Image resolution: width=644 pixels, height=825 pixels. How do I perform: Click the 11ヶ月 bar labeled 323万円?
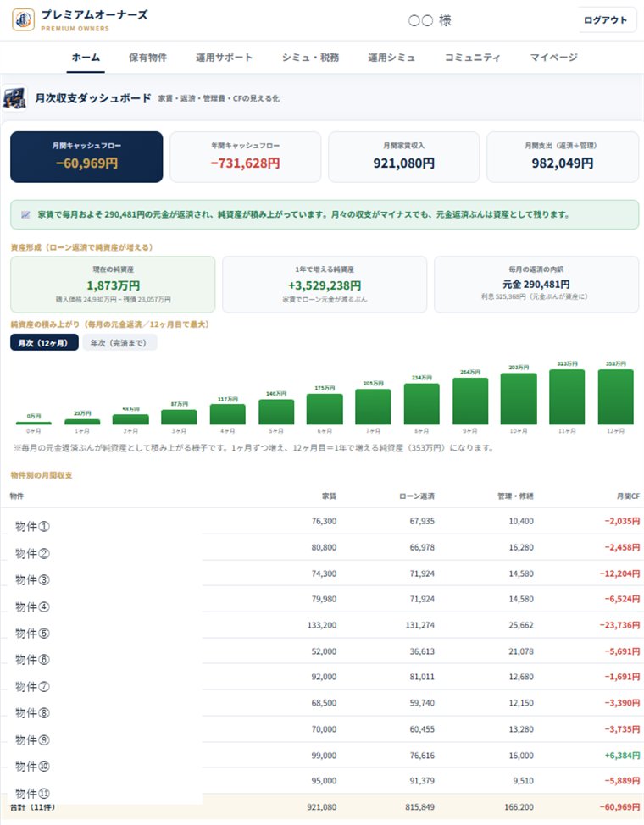click(567, 396)
